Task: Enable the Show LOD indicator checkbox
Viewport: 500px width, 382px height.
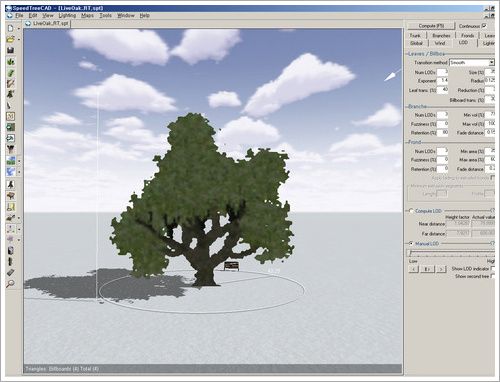Action: pyautogui.click(x=493, y=268)
